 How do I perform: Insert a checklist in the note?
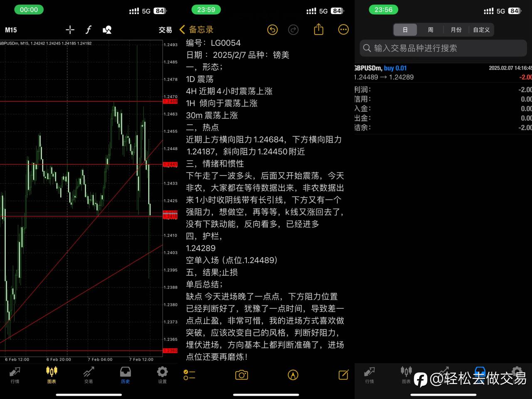(x=189, y=375)
